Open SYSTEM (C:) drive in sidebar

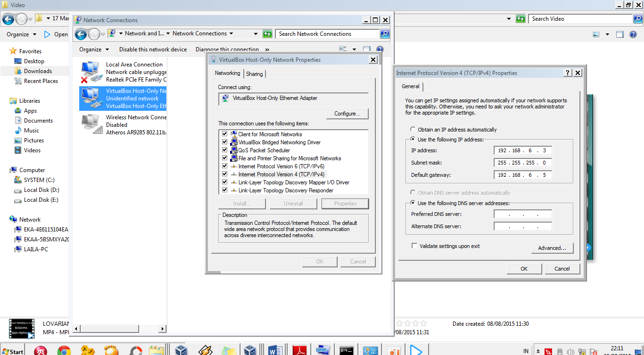point(39,180)
